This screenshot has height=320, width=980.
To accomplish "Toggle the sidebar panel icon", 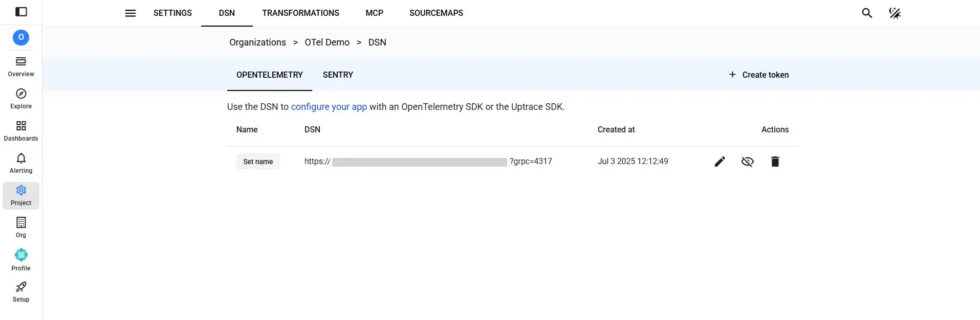I will coord(21,12).
